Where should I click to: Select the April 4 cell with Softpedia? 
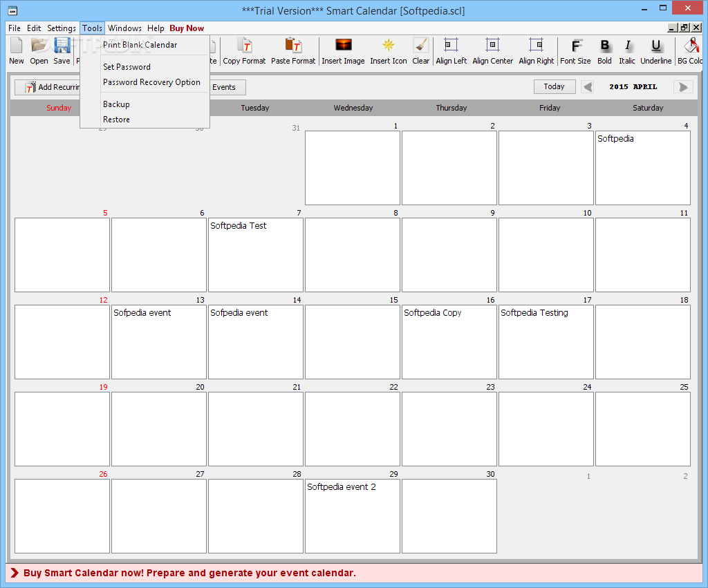point(642,168)
